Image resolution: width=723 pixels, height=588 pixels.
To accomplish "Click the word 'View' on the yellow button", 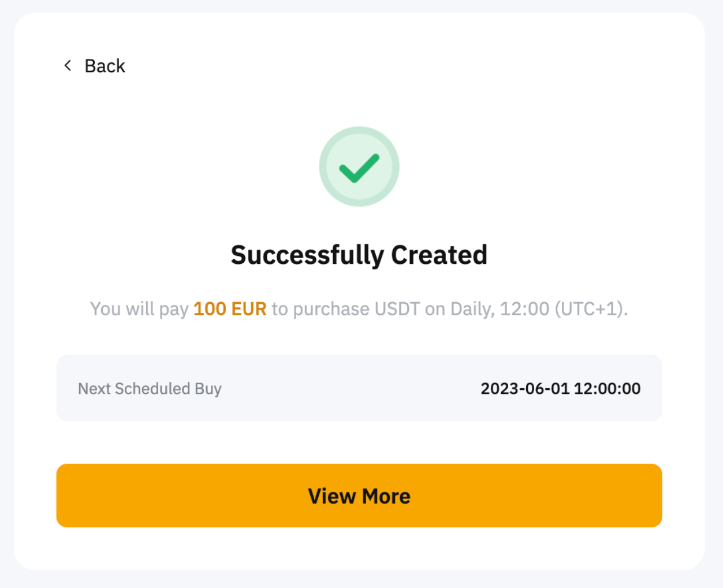I will (331, 496).
